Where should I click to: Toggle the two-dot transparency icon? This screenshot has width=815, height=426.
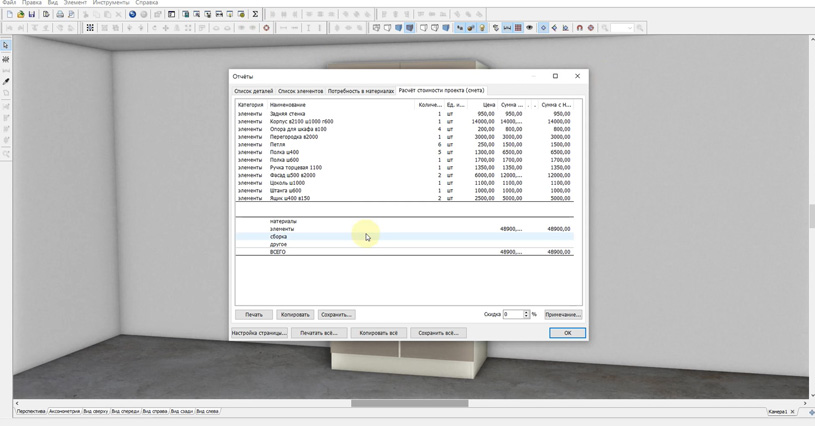click(x=459, y=28)
